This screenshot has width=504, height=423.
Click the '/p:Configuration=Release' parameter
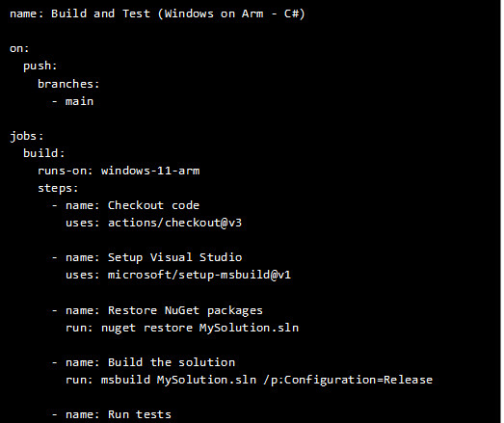pos(348,380)
